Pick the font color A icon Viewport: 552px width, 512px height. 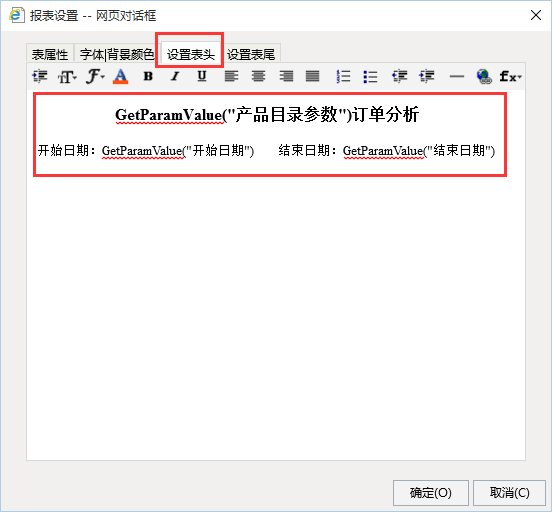(x=120, y=76)
